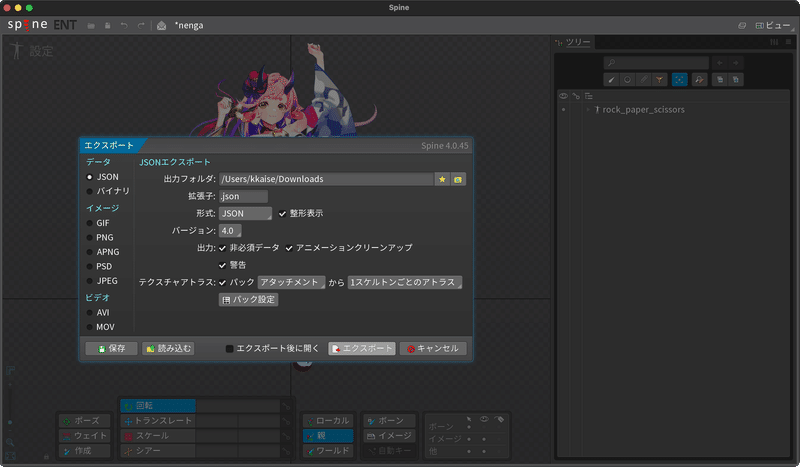Select the APNG export option
The image size is (800, 467).
tap(89, 252)
